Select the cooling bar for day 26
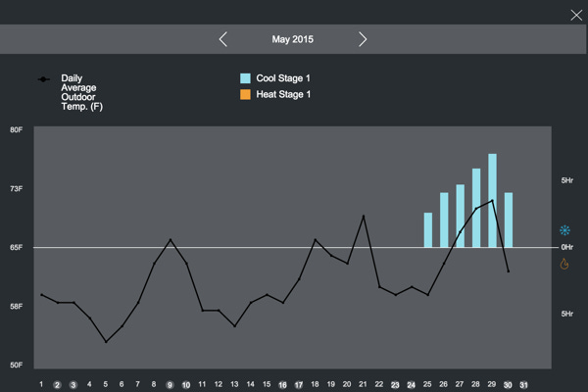The image size is (588, 392). point(444,220)
